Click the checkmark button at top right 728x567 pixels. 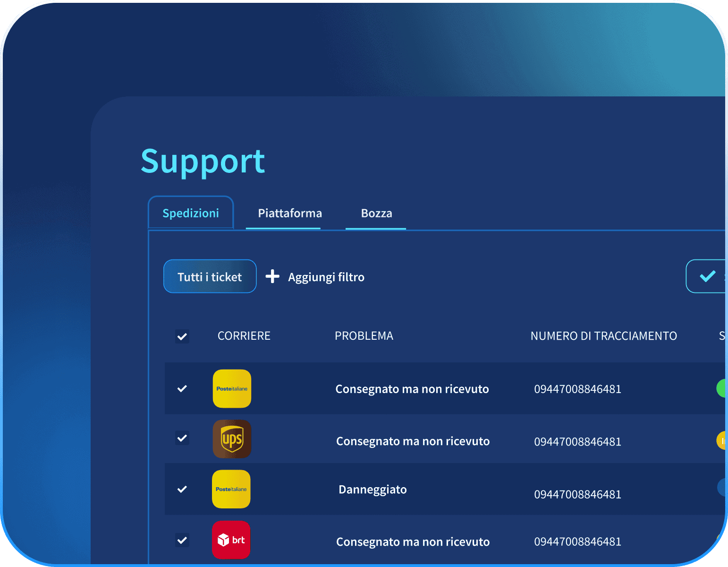706,276
